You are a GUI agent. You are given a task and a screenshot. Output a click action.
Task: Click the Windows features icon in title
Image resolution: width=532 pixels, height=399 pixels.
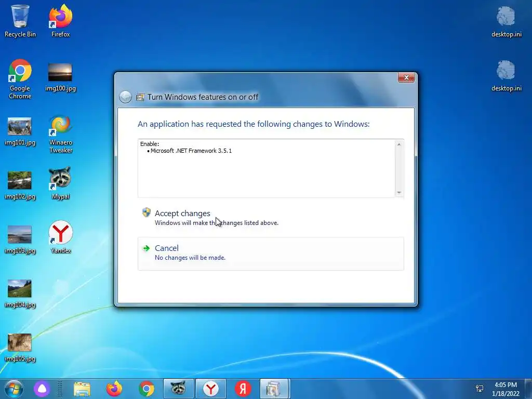(x=140, y=97)
